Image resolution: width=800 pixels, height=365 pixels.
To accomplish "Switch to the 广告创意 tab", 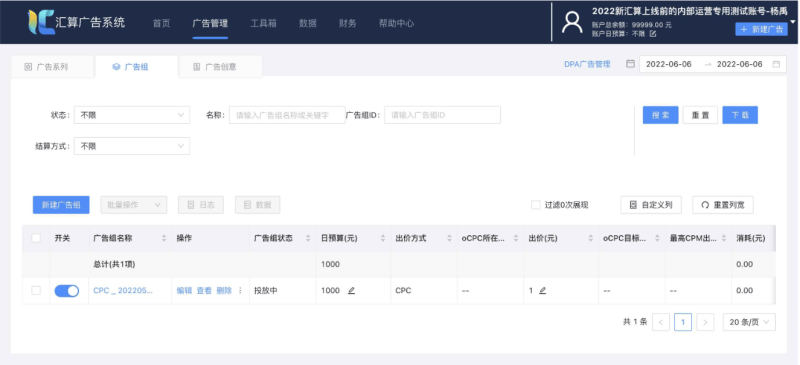I will [220, 67].
